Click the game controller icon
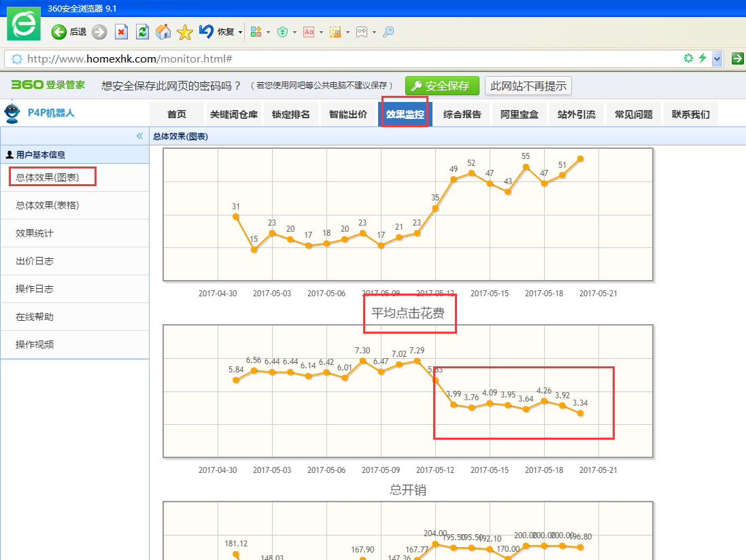The image size is (746, 560). click(x=362, y=32)
